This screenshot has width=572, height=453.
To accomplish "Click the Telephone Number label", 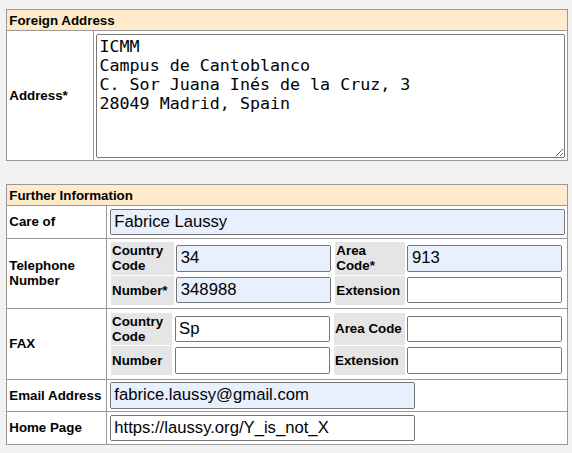I will click(42, 273).
